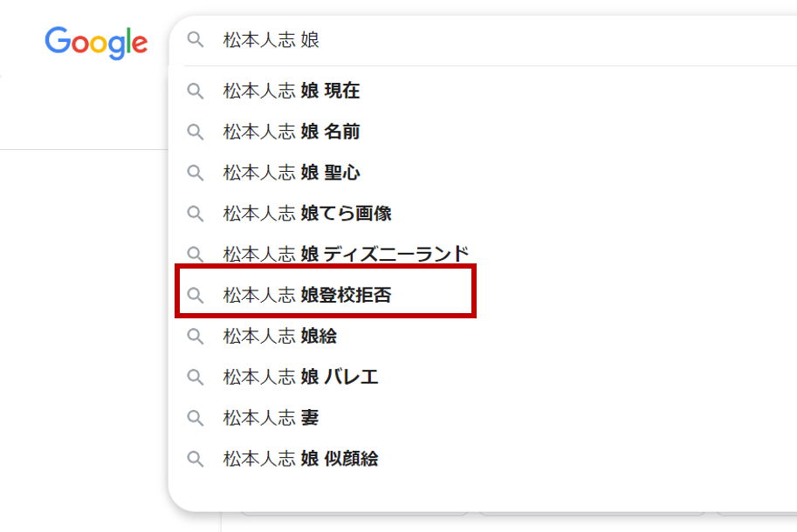797x532 pixels.
Task: Choose the 松本人志 娘 聖心 suggestion
Action: tap(292, 173)
